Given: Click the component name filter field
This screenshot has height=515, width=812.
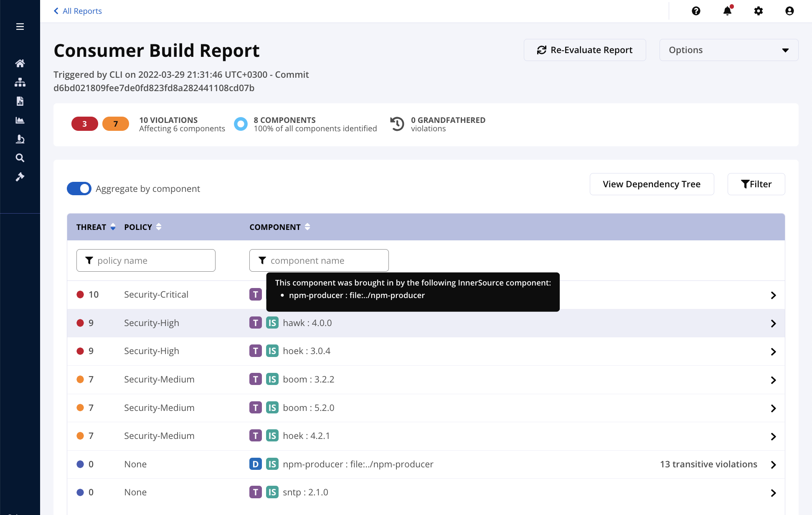Looking at the screenshot, I should pos(319,261).
